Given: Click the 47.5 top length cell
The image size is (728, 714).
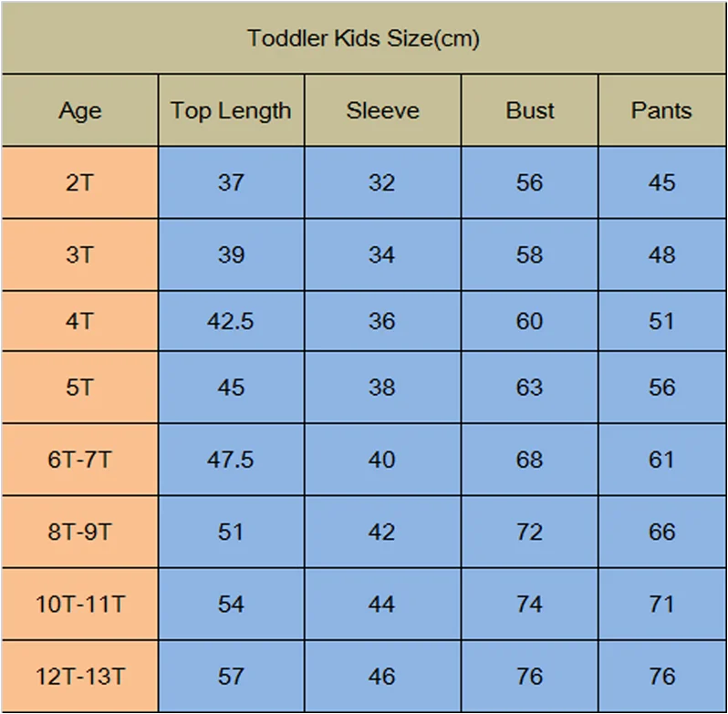Looking at the screenshot, I should click(231, 460).
